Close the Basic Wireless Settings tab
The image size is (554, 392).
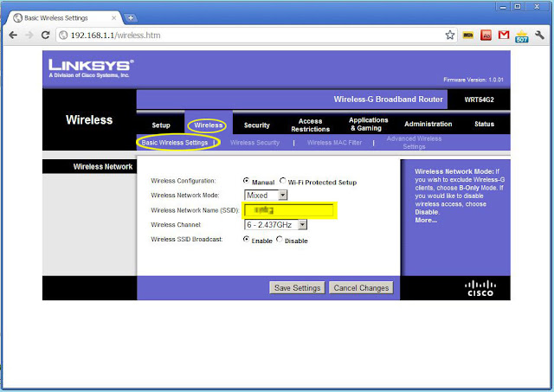pyautogui.click(x=113, y=17)
